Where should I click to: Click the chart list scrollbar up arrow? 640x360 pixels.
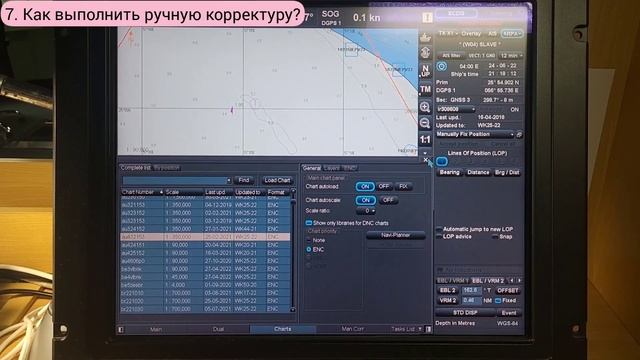tap(293, 191)
